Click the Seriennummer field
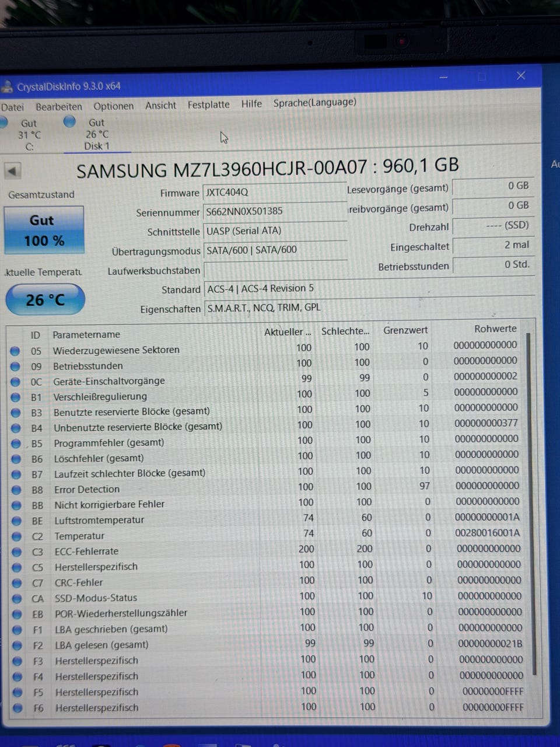The image size is (560, 747). tap(274, 211)
